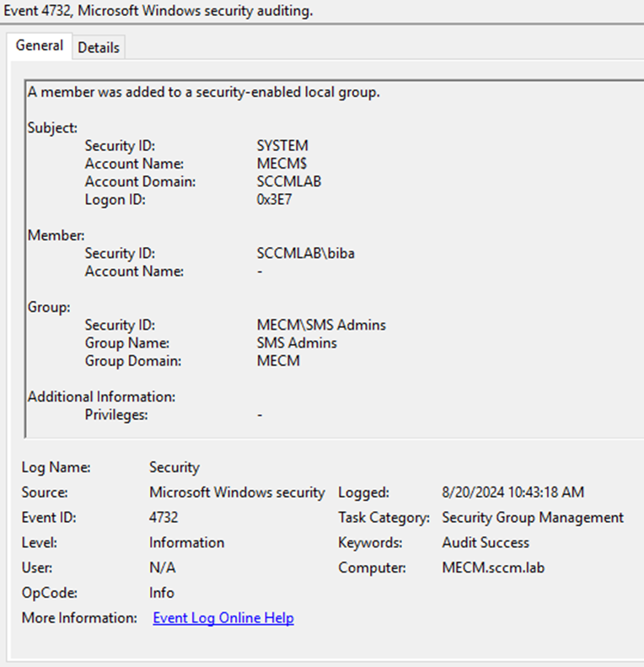
Task: Click the More Information: label
Action: coord(79,617)
